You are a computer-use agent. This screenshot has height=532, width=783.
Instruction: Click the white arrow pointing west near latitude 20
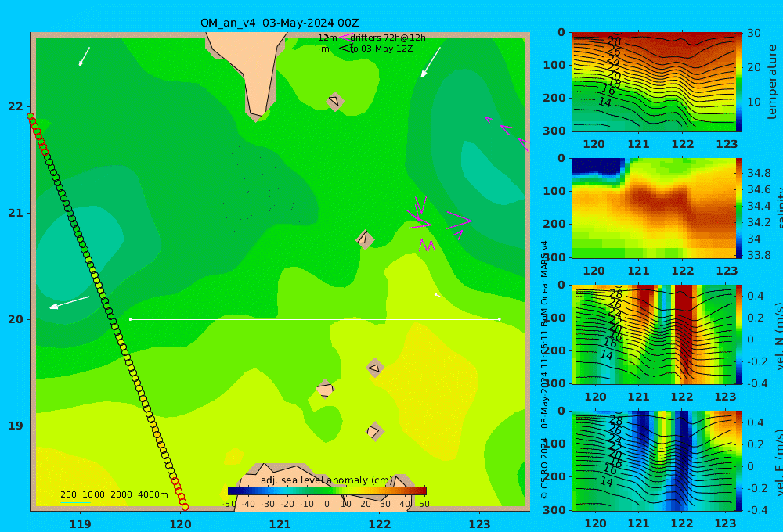(70, 303)
